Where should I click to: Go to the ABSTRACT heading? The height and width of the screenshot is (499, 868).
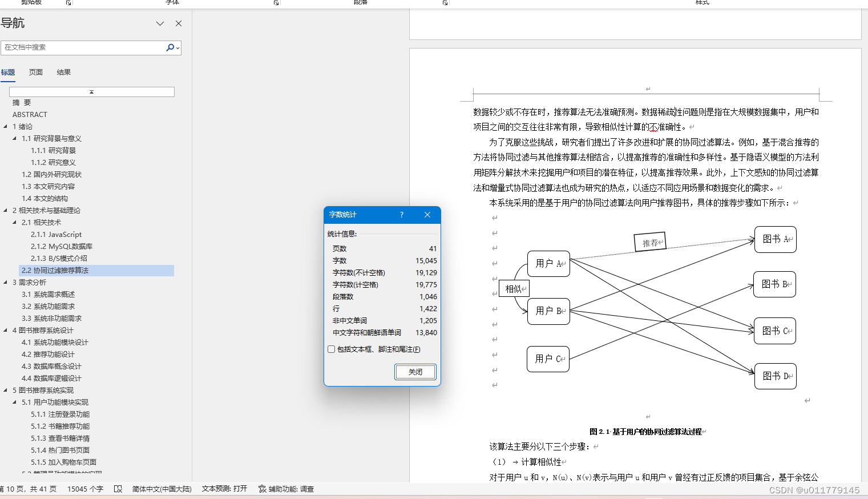[x=30, y=115]
